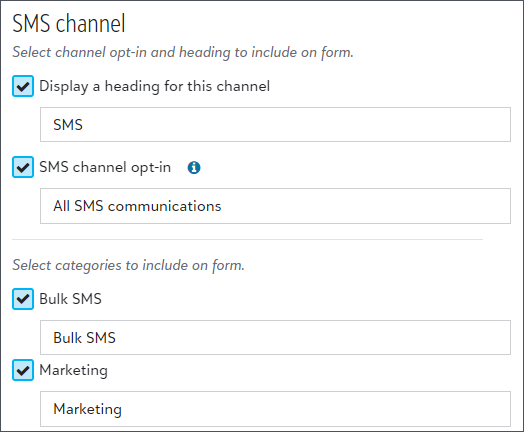Viewport: 524px width, 432px height.
Task: Click the Bulk SMS label text field
Action: coord(275,337)
